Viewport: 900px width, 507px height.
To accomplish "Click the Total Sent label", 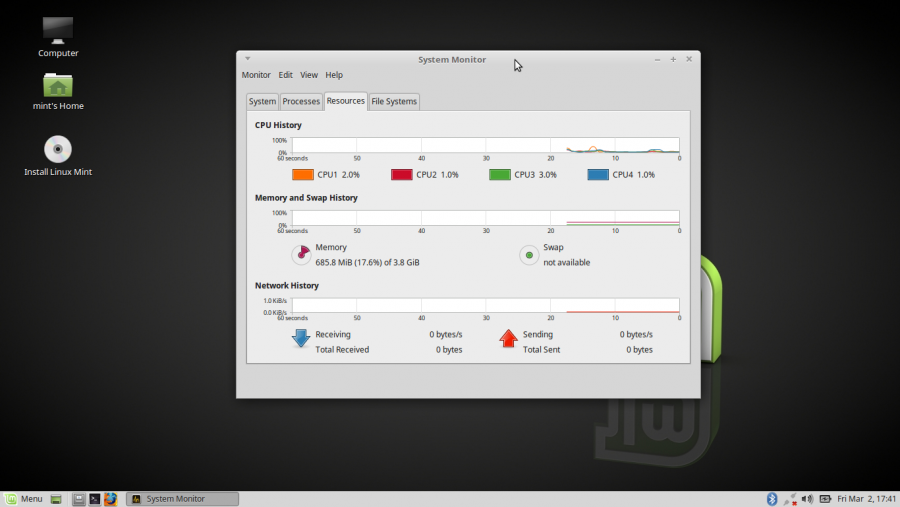I will (541, 350).
